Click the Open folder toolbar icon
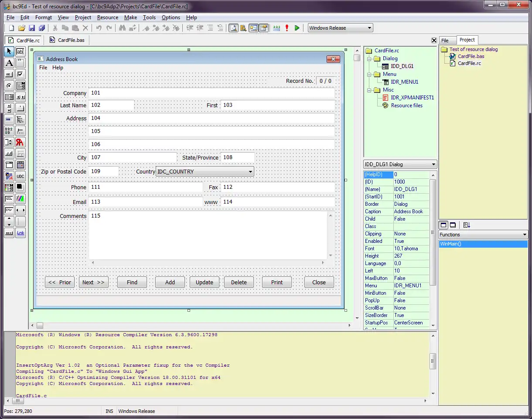 21,28
